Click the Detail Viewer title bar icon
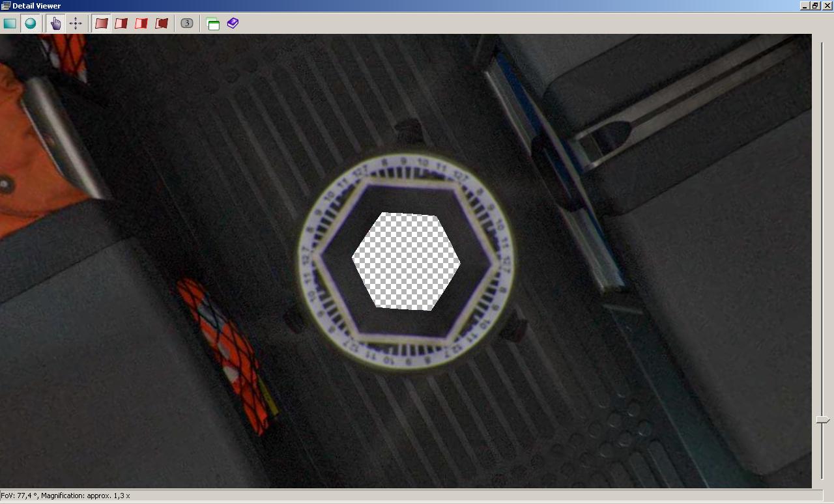This screenshot has height=504, width=834. click(x=6, y=6)
